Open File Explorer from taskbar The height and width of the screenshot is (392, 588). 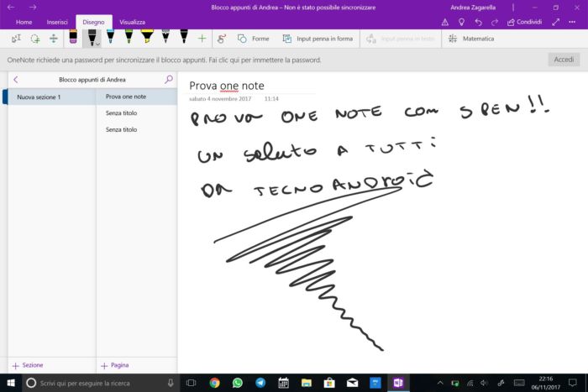pos(307,383)
